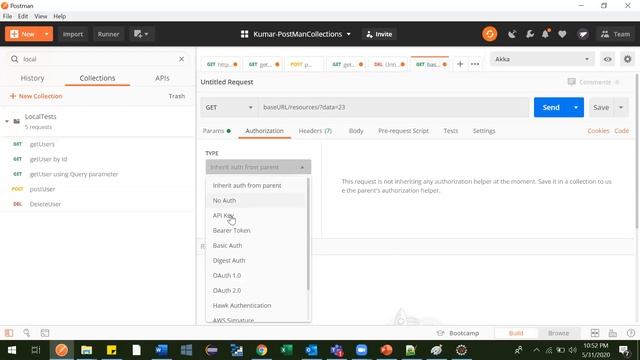Select Bearer Token option
Image resolution: width=640 pixels, height=360 pixels.
257,231
